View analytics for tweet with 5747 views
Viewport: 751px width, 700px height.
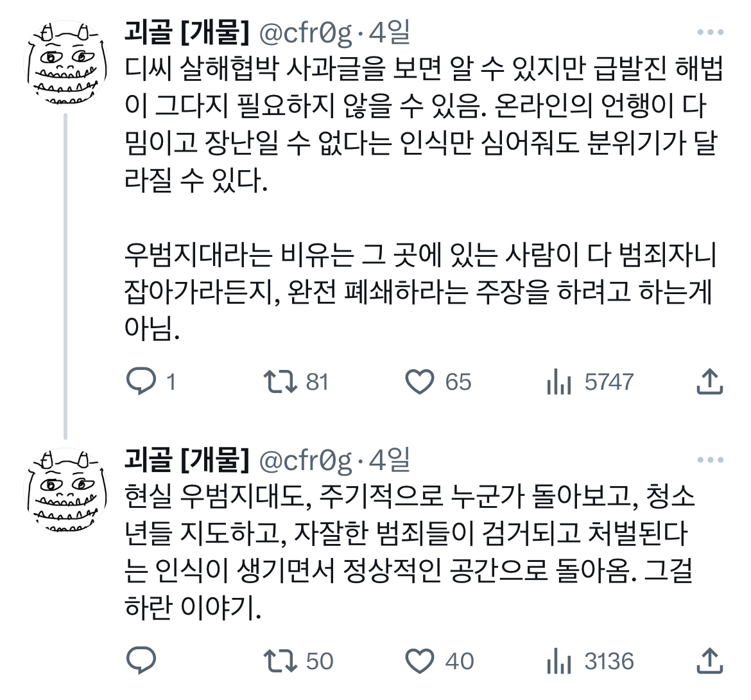559,381
